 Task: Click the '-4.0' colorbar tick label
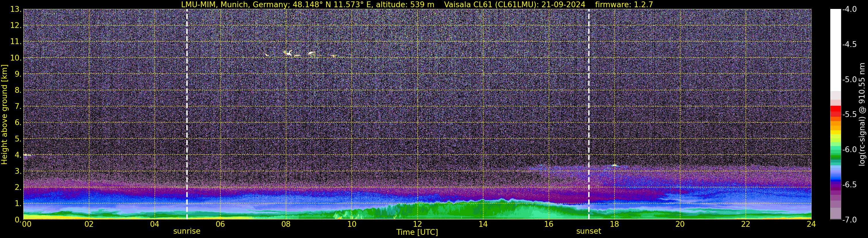tap(849, 10)
